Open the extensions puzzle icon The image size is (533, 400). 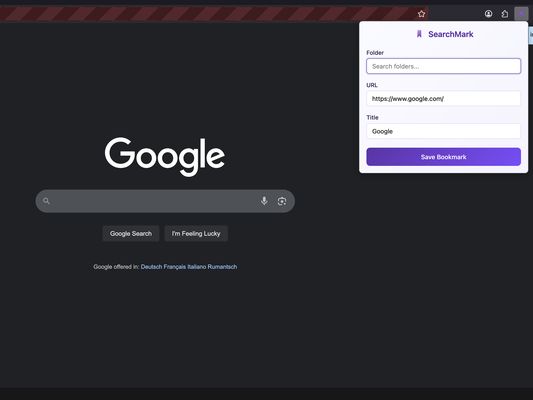tap(505, 14)
